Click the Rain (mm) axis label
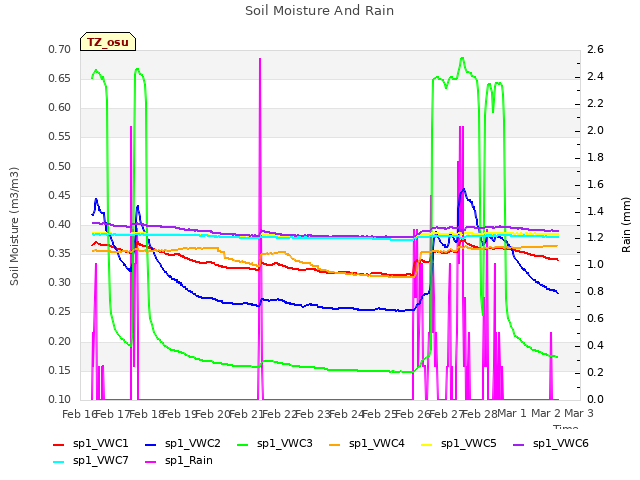The image size is (640, 480). [x=626, y=225]
